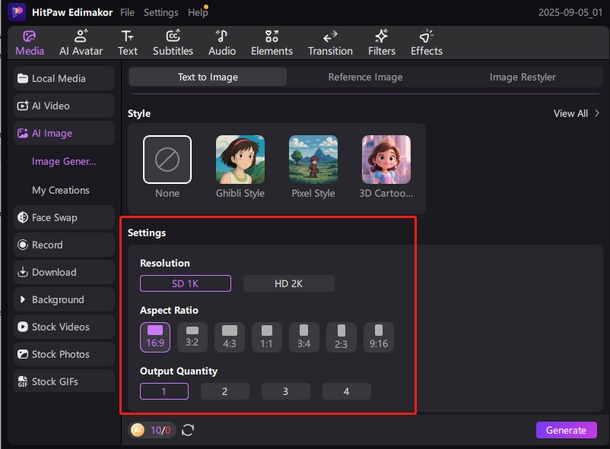Choose 3:4 aspect ratio
610x449 pixels.
click(304, 337)
